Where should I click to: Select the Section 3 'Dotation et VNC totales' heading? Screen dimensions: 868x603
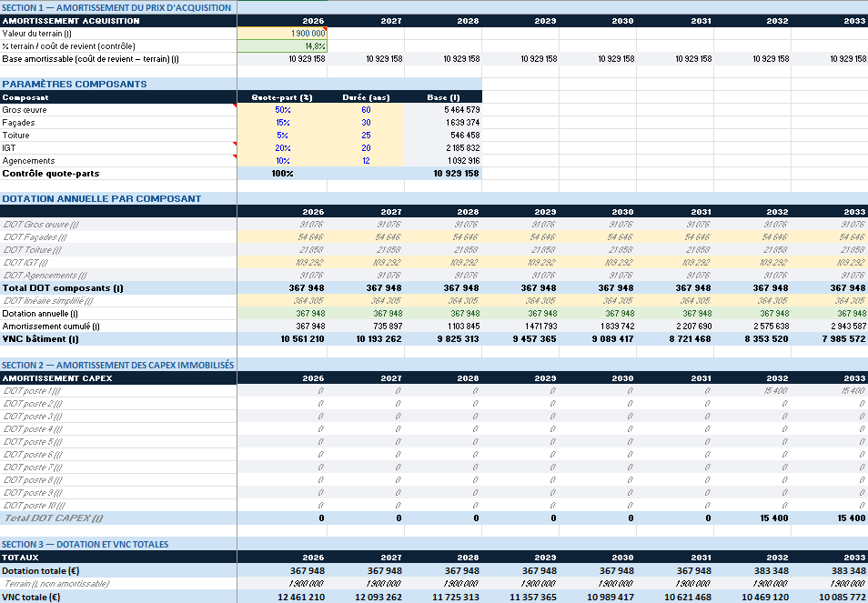(86, 545)
